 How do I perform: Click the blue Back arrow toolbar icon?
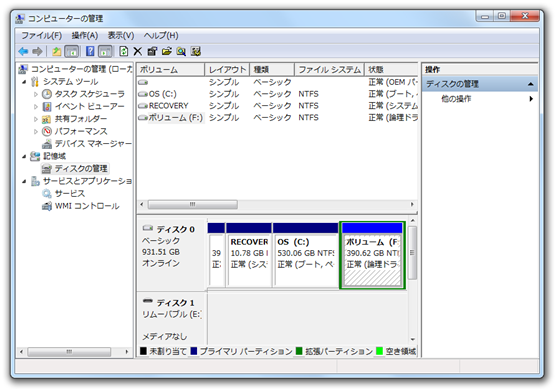[x=23, y=52]
